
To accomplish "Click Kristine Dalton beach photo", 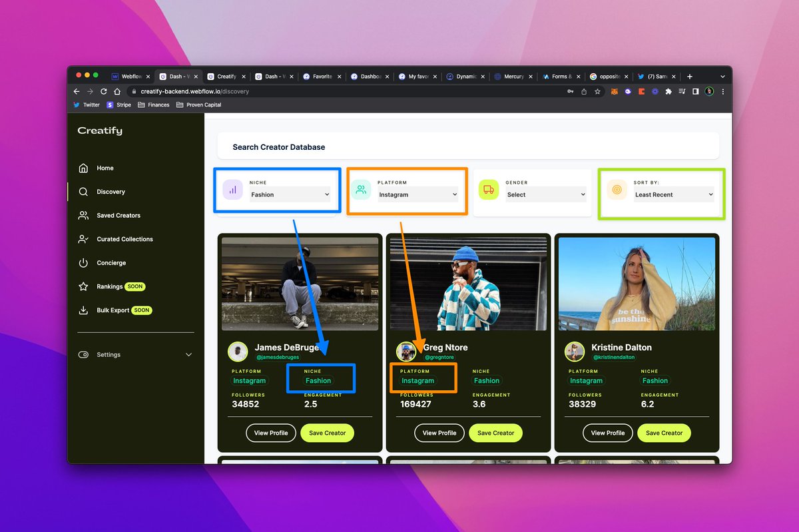I will coord(637,284).
